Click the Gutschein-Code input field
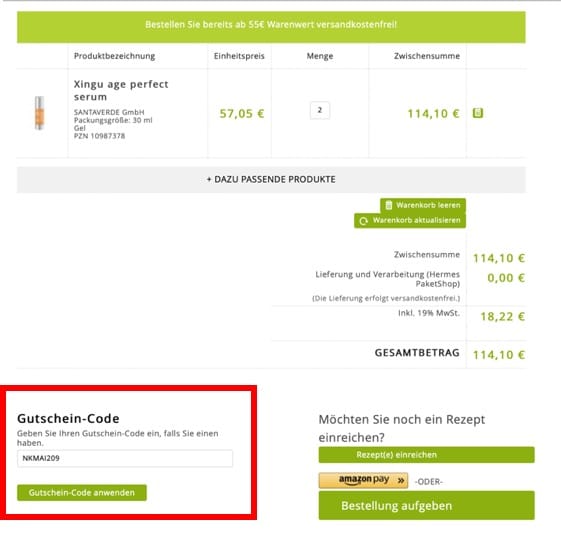This screenshot has height=540, width=561. point(125,458)
